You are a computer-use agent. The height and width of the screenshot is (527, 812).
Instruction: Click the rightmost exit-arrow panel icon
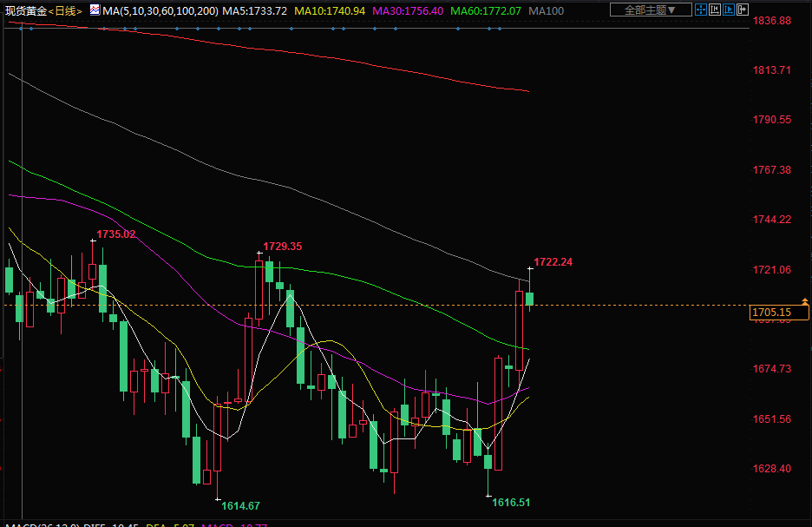point(742,10)
